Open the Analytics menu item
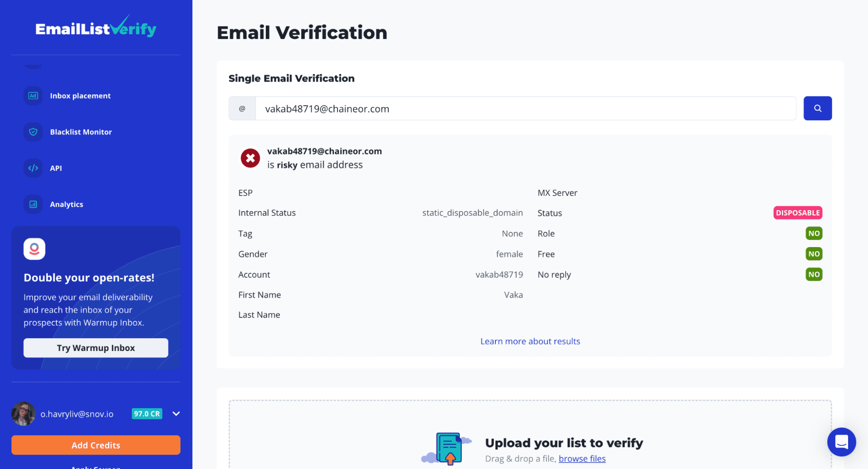The width and height of the screenshot is (868, 469). pyautogui.click(x=66, y=205)
